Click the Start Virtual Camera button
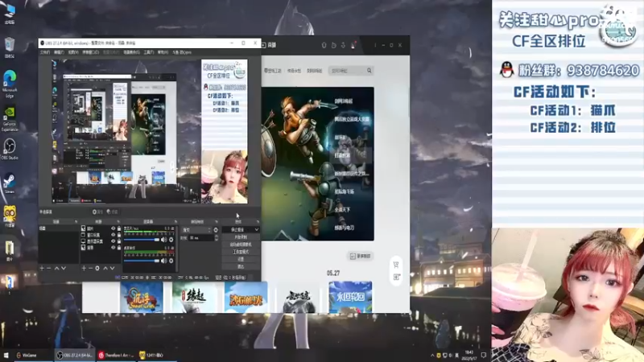 (241, 245)
